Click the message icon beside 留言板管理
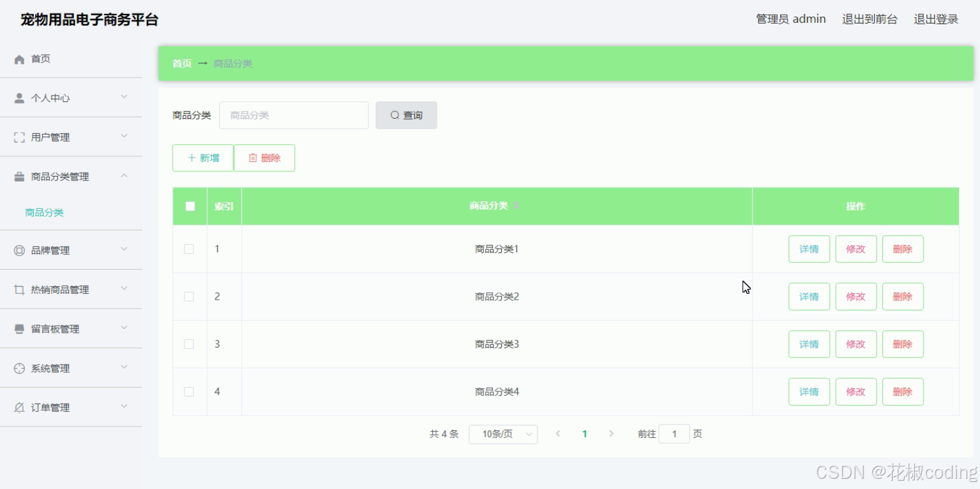 click(x=19, y=329)
